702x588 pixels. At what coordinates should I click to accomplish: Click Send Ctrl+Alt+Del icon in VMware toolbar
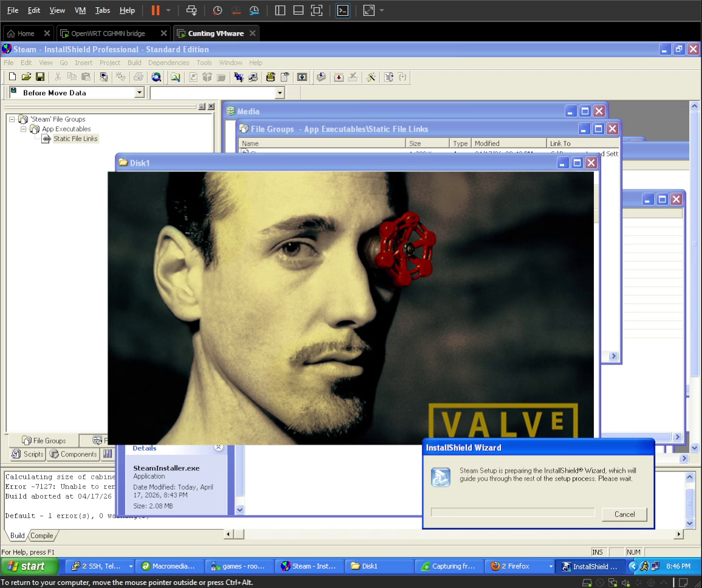tap(191, 10)
